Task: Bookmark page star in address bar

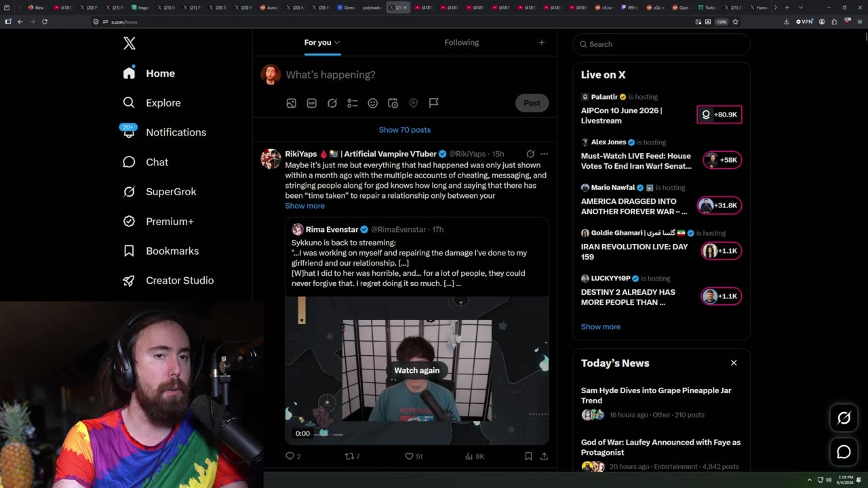Action: point(735,22)
